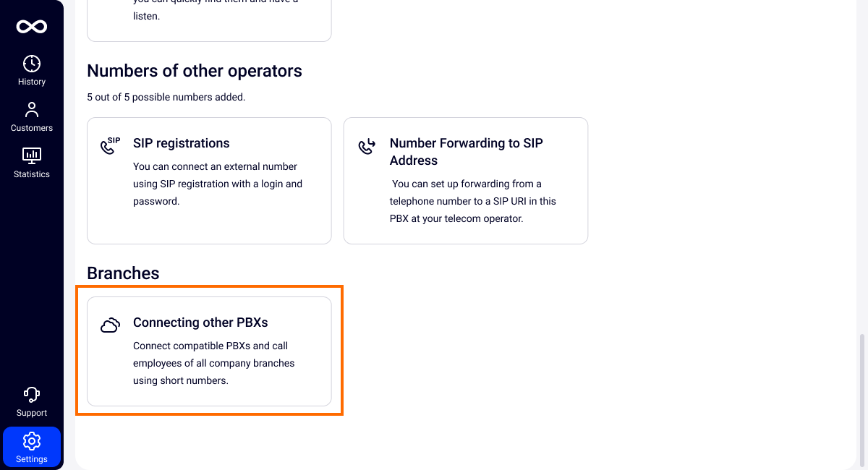
Task: Click the Settings gear icon
Action: click(32, 441)
